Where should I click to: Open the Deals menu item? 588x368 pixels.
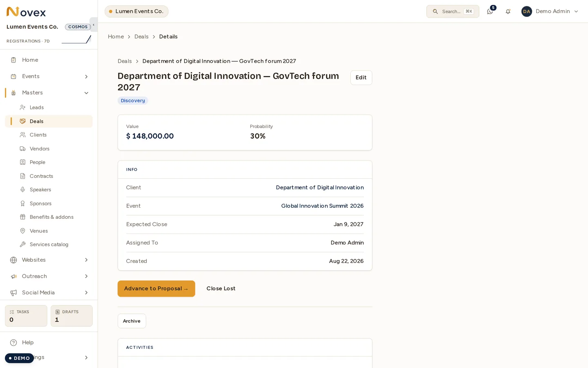[49, 121]
